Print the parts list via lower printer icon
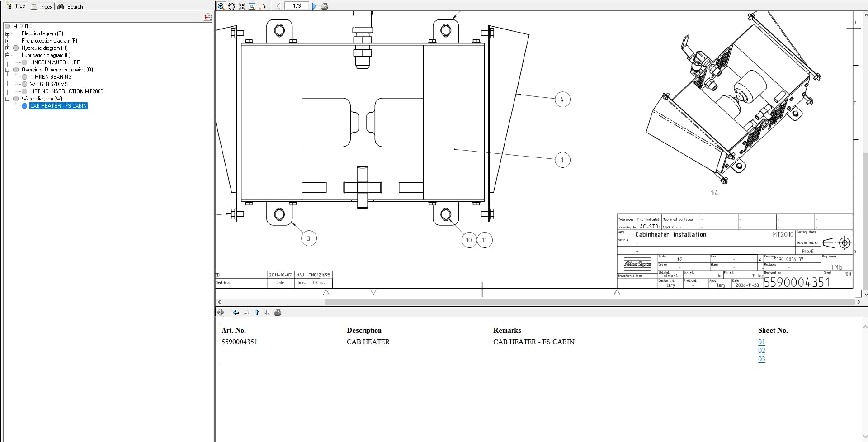This screenshot has width=868, height=442. pyautogui.click(x=278, y=312)
